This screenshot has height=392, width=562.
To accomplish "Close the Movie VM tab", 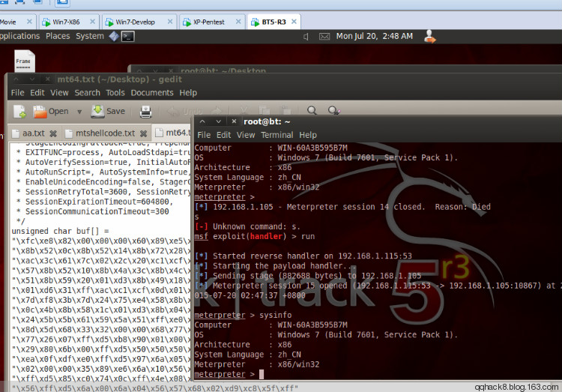I will click(x=29, y=22).
